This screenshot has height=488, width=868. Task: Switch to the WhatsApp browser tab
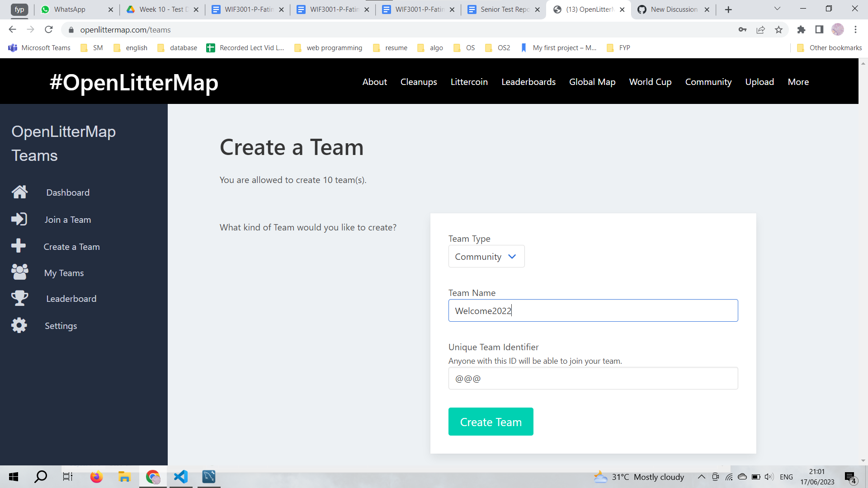[70, 9]
